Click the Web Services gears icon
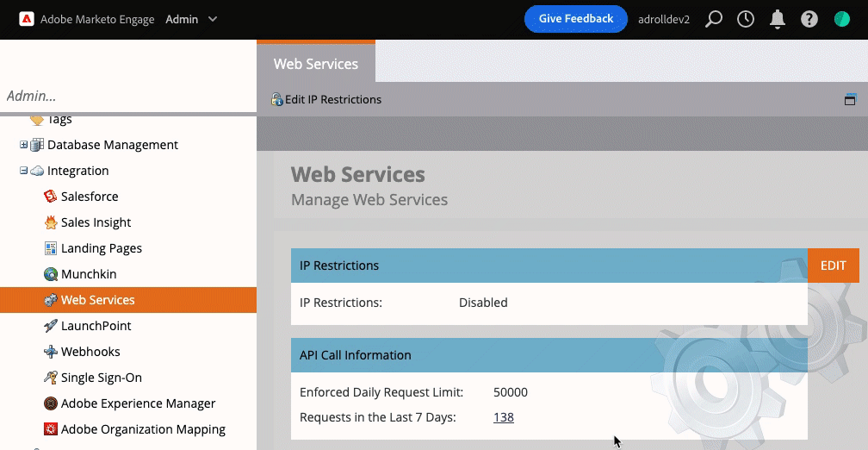The height and width of the screenshot is (450, 868). click(x=50, y=300)
